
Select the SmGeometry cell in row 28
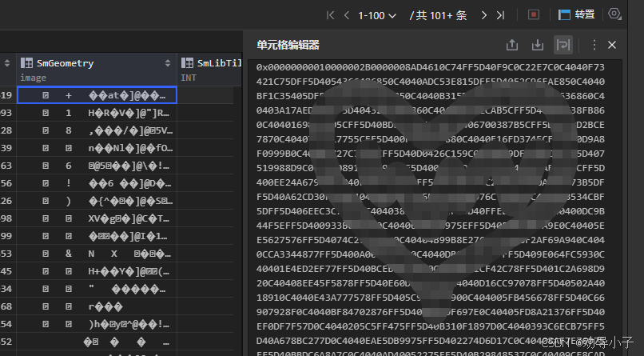(97, 130)
